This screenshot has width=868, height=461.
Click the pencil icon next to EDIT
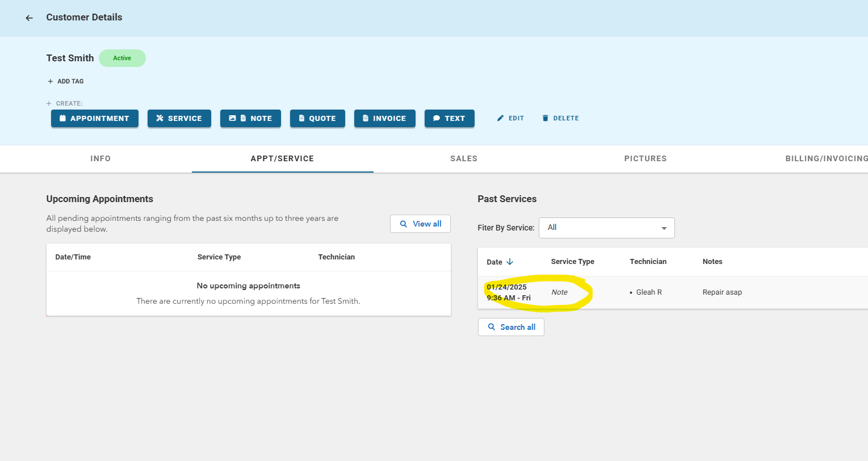[500, 118]
